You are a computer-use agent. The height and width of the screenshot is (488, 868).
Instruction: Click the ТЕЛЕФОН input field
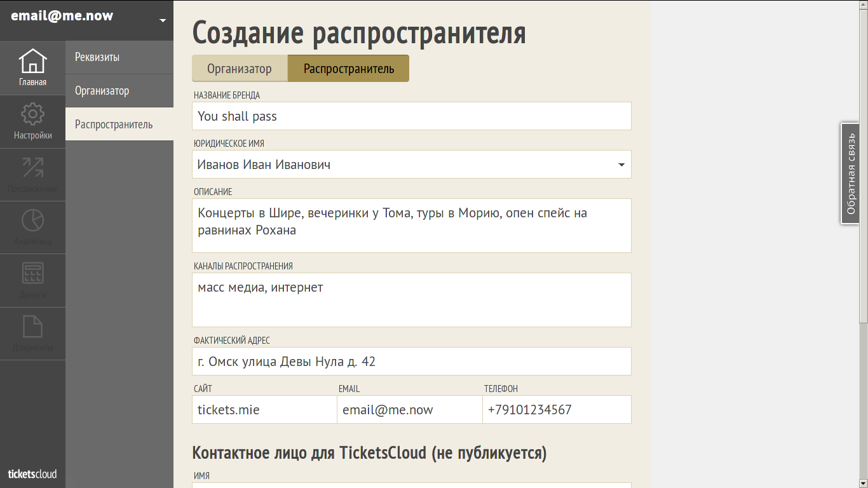click(557, 409)
